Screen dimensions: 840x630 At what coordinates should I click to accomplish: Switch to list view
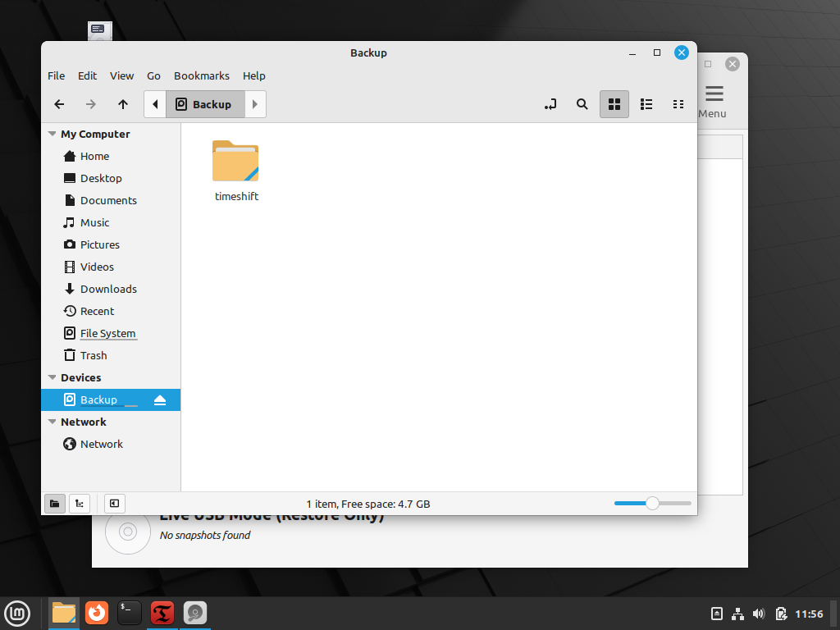(x=646, y=104)
